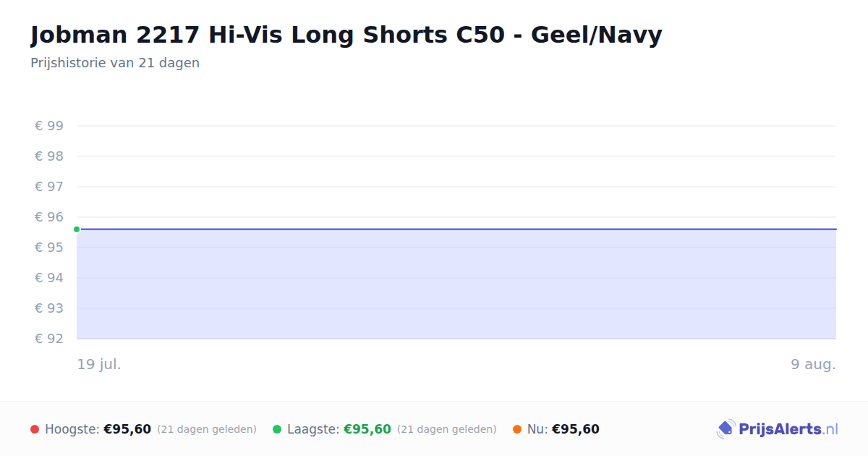Click the blue price line in chart
Image resolution: width=868 pixels, height=456 pixels.
(x=456, y=229)
